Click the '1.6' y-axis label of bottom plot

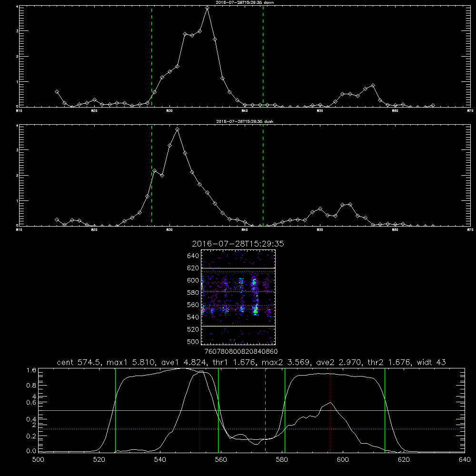(x=31, y=370)
